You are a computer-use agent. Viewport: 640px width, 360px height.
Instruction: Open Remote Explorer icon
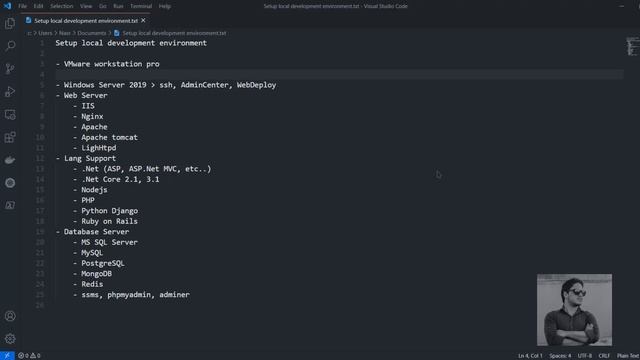pos(10,115)
